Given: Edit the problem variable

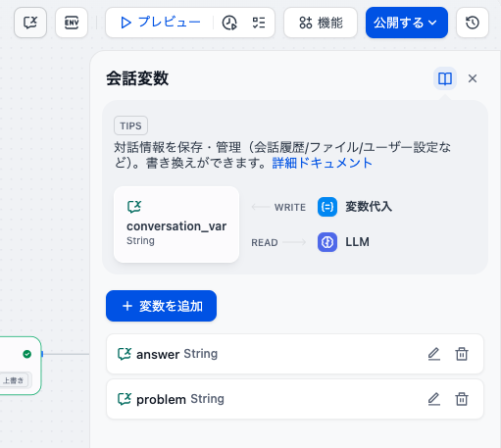Looking at the screenshot, I should click(x=434, y=399).
